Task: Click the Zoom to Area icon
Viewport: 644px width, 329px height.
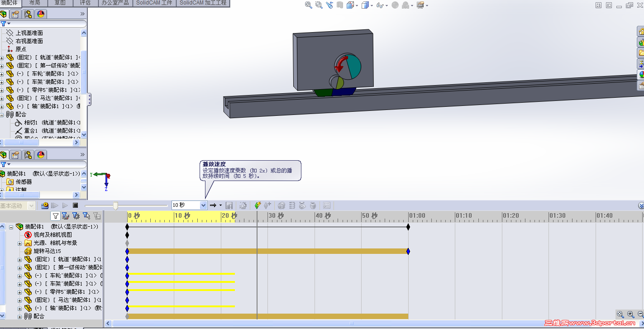Action: click(319, 5)
